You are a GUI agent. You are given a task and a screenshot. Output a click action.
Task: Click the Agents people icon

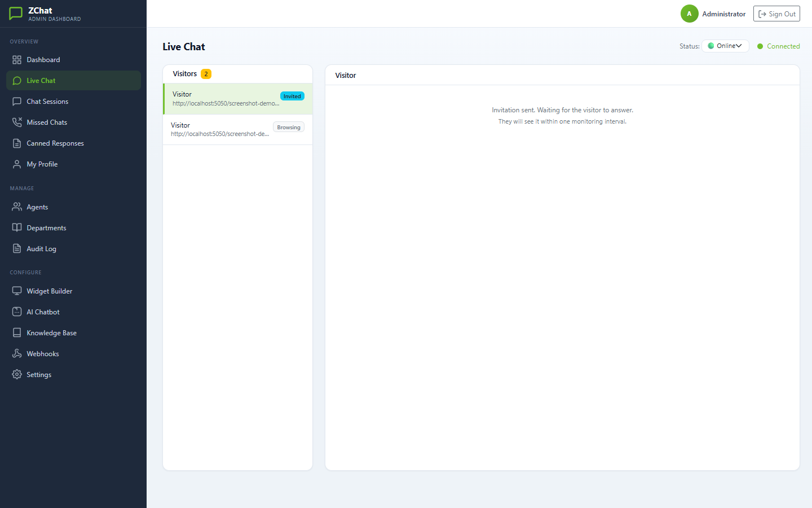point(17,207)
